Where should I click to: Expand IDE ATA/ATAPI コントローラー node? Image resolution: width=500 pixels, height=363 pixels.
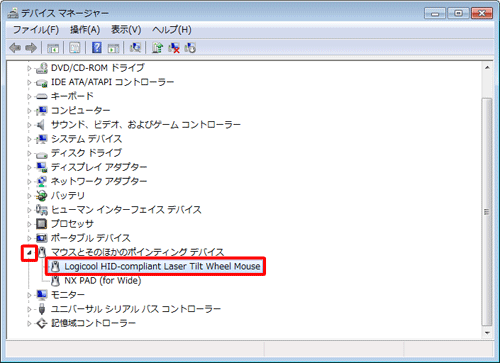[29, 82]
